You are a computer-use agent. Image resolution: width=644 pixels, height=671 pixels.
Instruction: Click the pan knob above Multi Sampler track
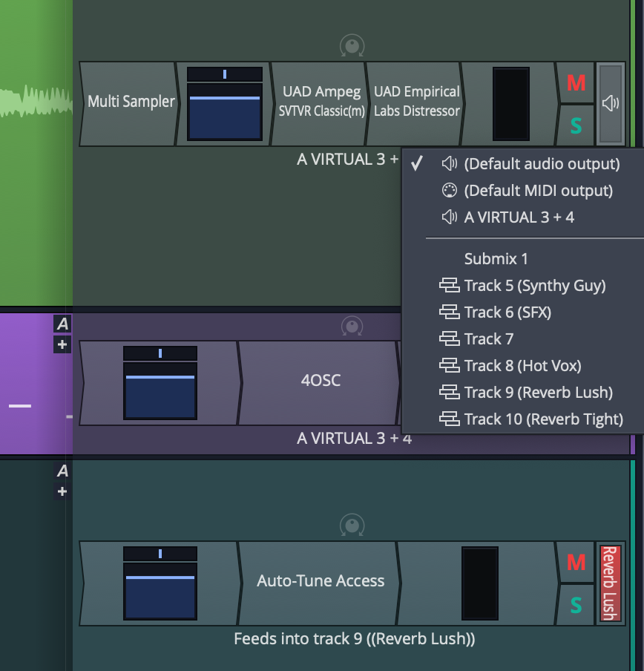(352, 46)
